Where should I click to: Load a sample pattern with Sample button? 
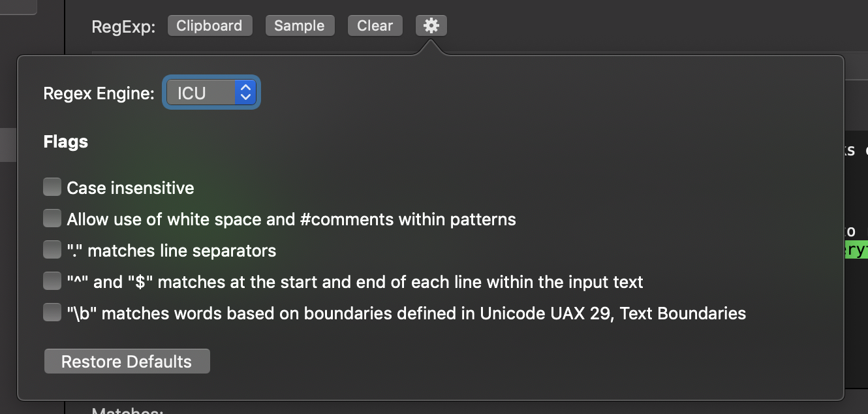click(300, 25)
